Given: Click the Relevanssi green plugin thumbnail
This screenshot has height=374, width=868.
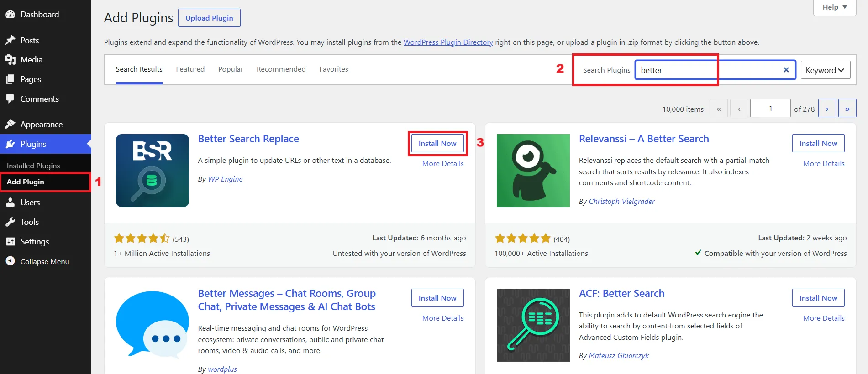Looking at the screenshot, I should tap(533, 171).
